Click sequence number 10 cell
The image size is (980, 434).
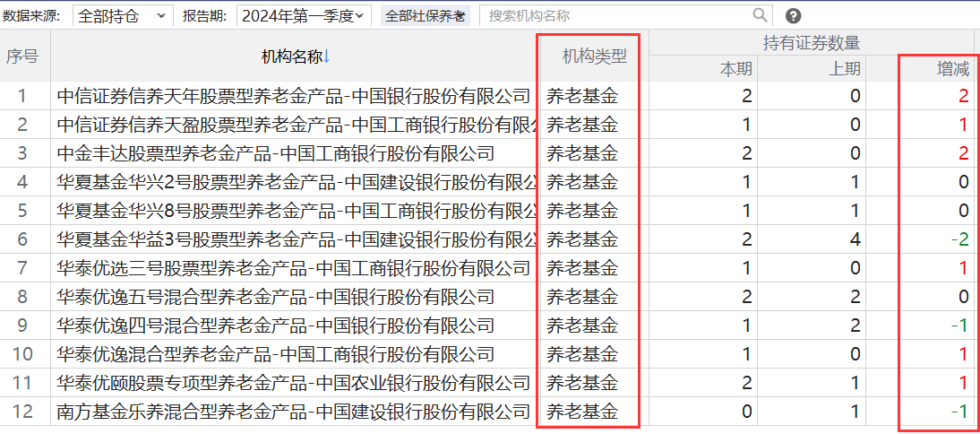click(22, 354)
